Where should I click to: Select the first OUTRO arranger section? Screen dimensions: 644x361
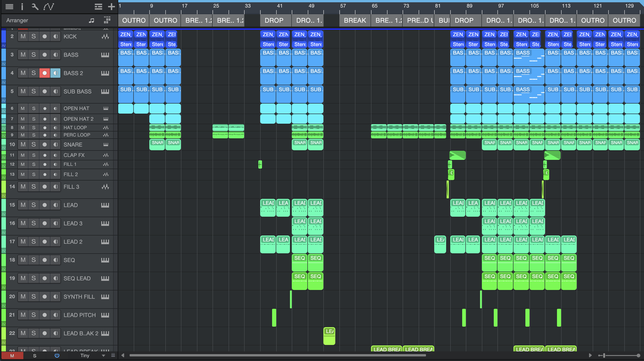click(x=134, y=20)
